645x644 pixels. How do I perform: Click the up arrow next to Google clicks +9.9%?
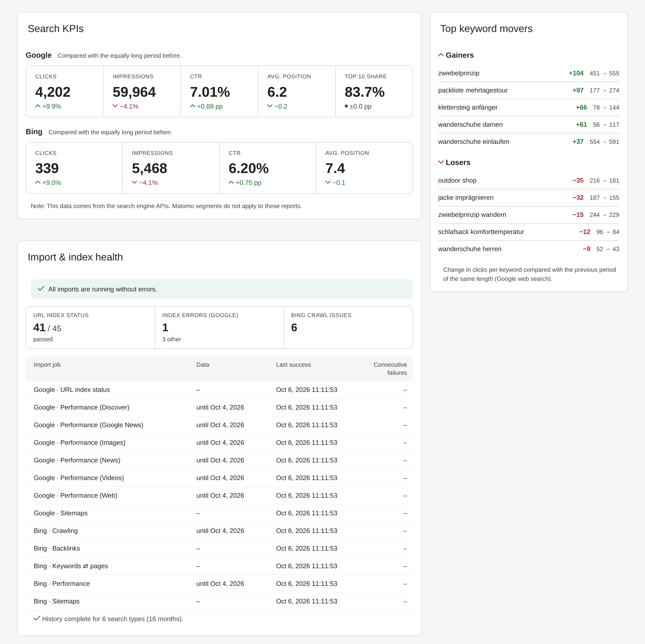click(38, 106)
